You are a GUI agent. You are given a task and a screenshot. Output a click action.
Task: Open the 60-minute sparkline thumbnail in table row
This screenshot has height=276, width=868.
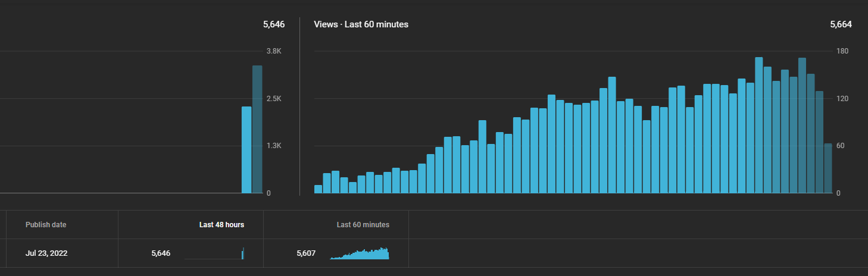click(360, 253)
